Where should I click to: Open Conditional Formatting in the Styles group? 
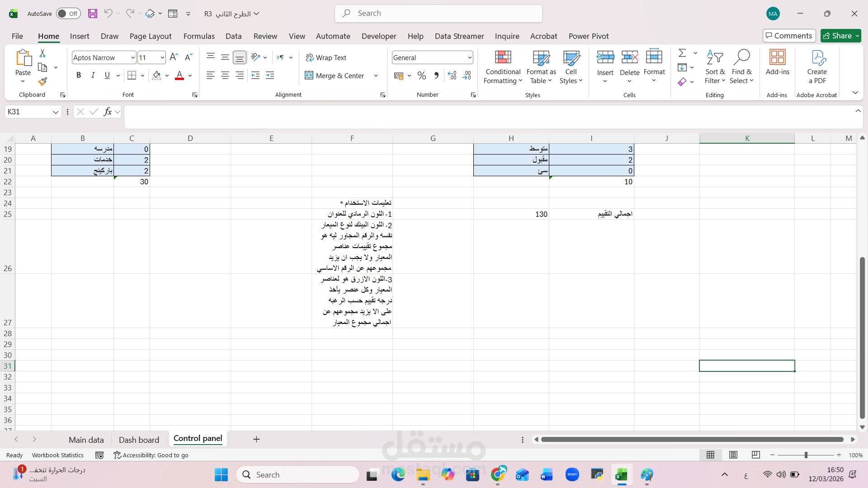[503, 67]
